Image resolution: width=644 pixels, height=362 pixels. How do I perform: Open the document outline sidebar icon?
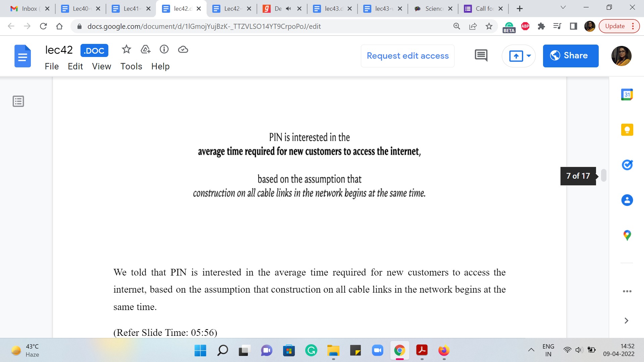pyautogui.click(x=18, y=101)
